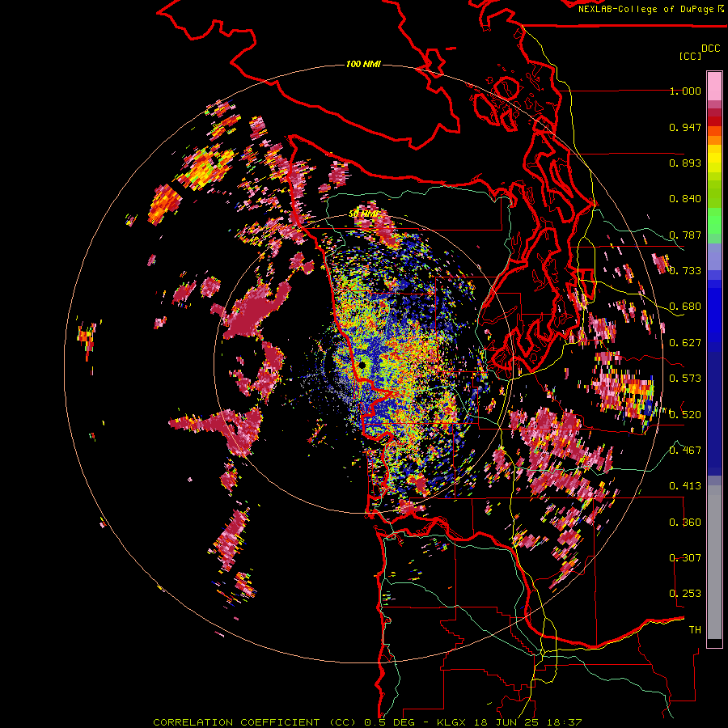Click the 0.787 color scale value
Screen dimensions: 728x728
[685, 235]
